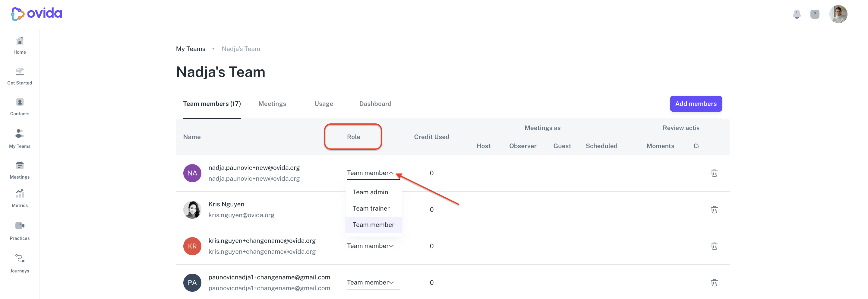Click Kris Nguyen's profile photo
The image size is (868, 299).
[192, 210]
